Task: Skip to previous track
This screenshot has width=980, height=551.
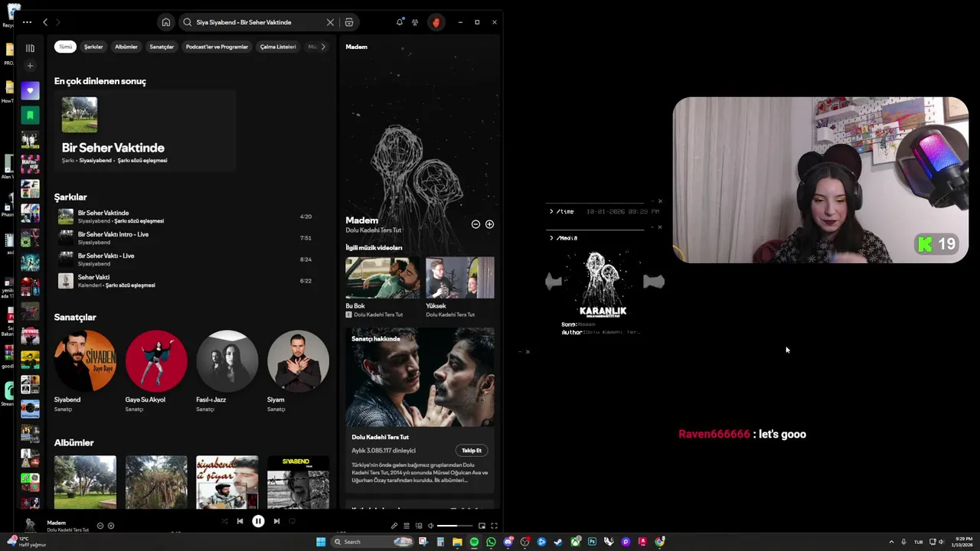Action: [x=240, y=521]
